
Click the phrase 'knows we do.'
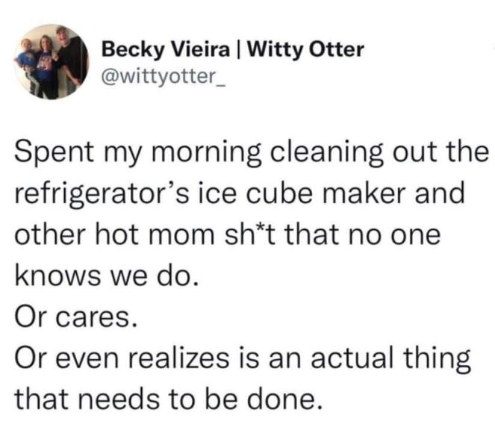click(107, 276)
